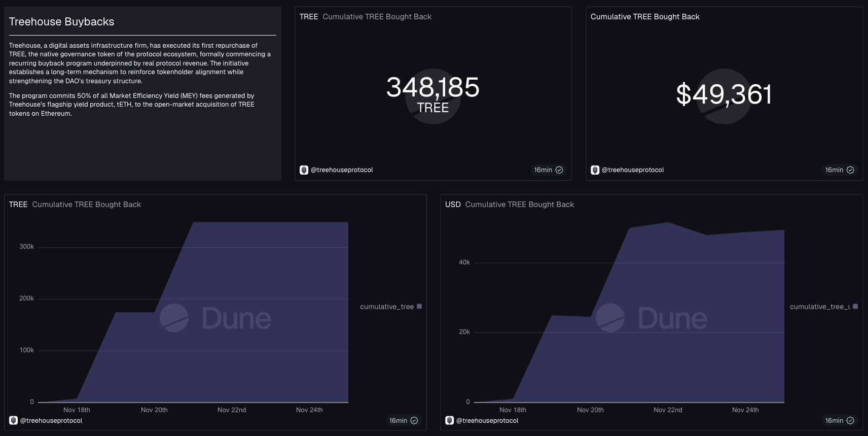Click the verified check icon in the $49,361 panel
868x436 pixels.
850,170
